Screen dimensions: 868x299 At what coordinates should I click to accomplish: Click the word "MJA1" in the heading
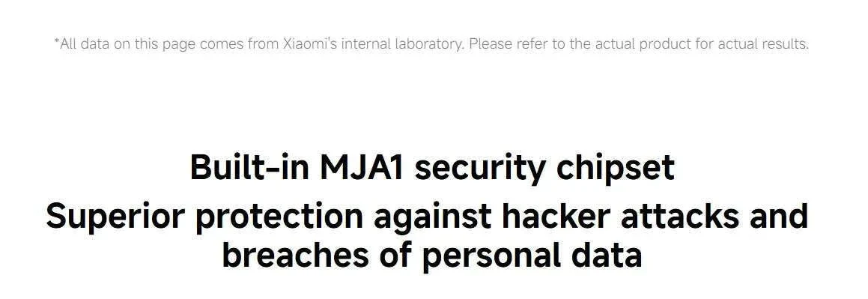click(x=362, y=167)
